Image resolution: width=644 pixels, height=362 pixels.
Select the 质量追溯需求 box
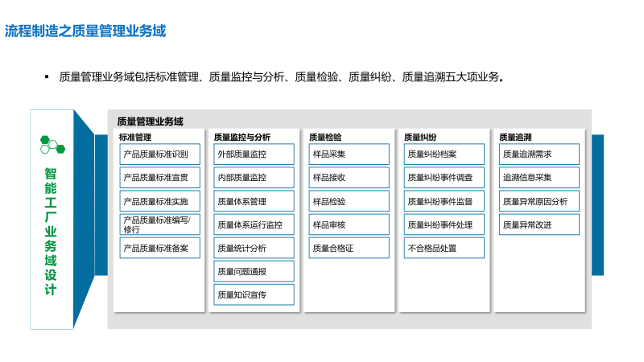click(539, 154)
